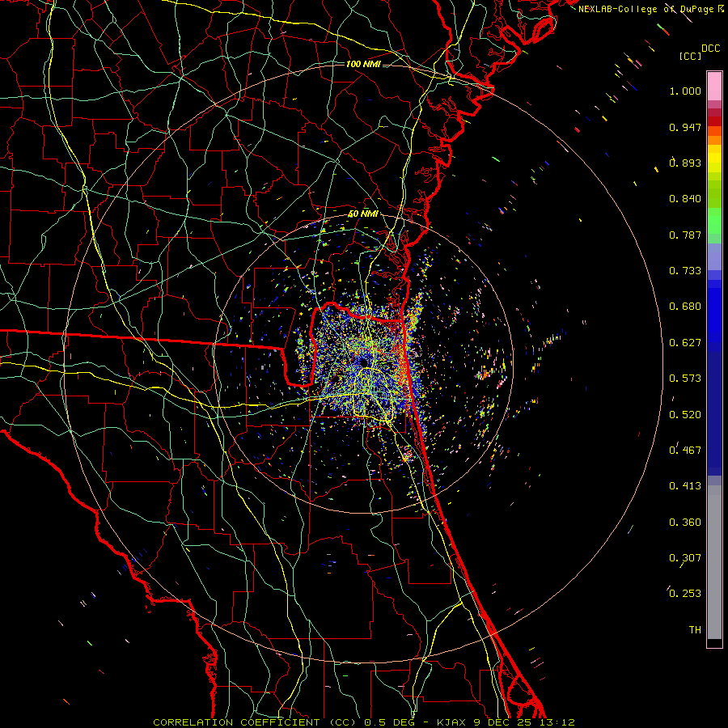Screen dimensions: 728x728
Task: Click the Correlation Coefficient product caption at bottom
Action: coord(364,722)
